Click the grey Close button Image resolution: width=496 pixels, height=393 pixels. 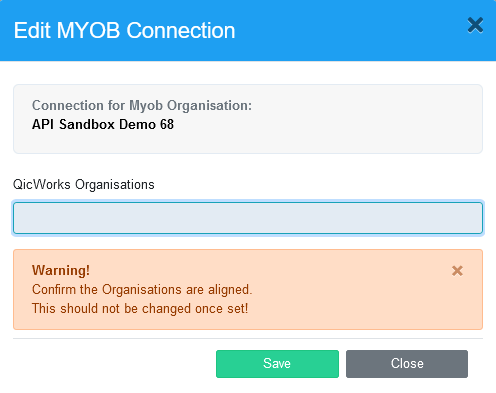click(407, 364)
